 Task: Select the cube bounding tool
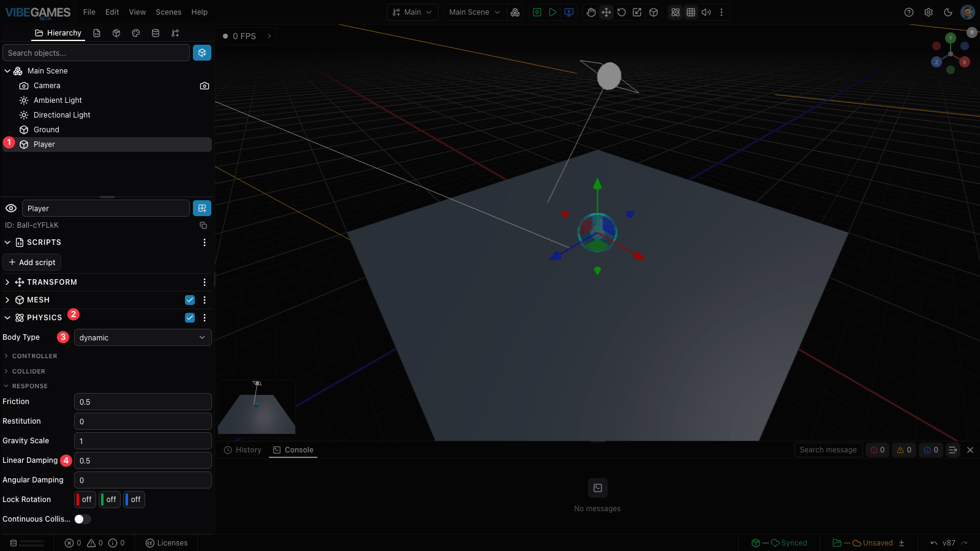coord(654,12)
